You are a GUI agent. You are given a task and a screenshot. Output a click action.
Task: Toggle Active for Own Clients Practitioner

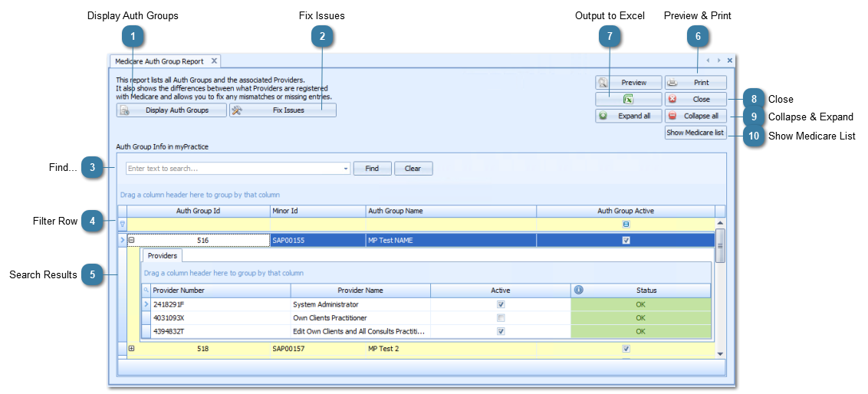tap(501, 317)
